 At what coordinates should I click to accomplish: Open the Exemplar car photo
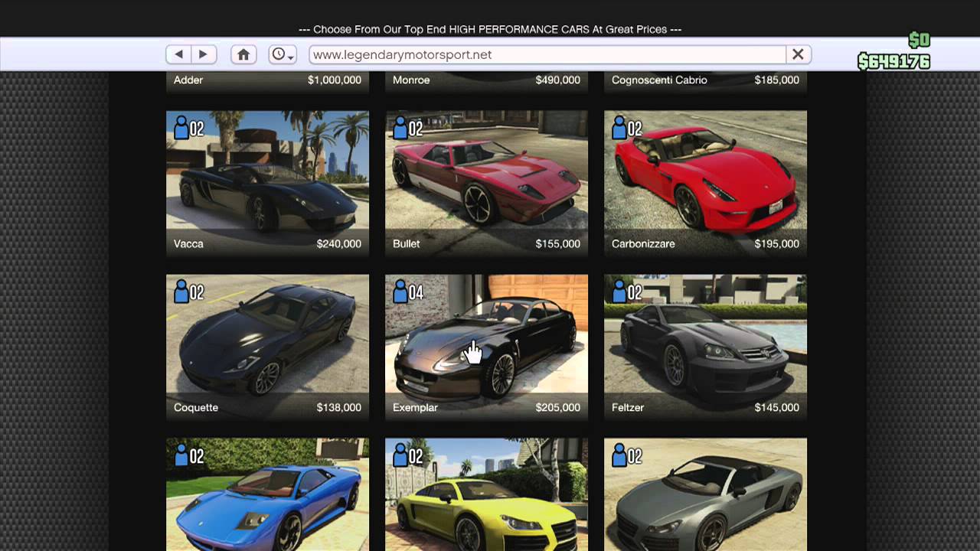[x=486, y=347]
